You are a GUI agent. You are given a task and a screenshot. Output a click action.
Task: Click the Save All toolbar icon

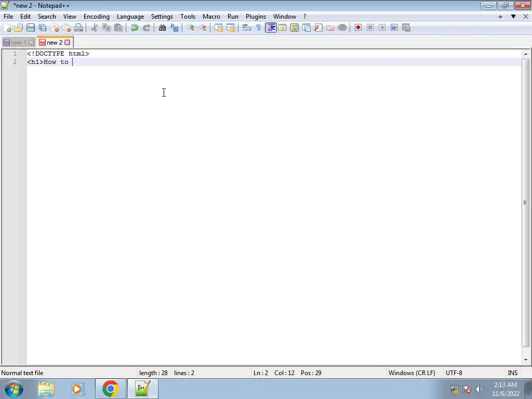click(x=43, y=28)
